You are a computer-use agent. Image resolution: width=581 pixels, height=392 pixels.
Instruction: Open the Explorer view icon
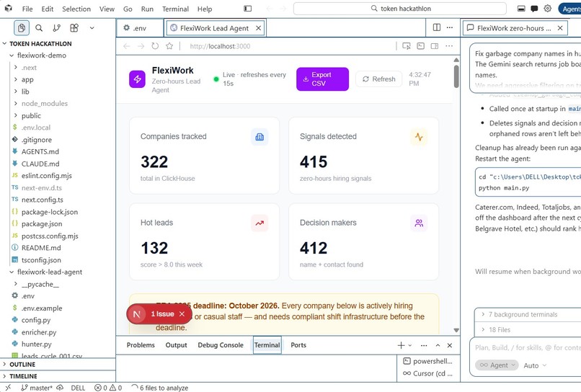point(22,28)
